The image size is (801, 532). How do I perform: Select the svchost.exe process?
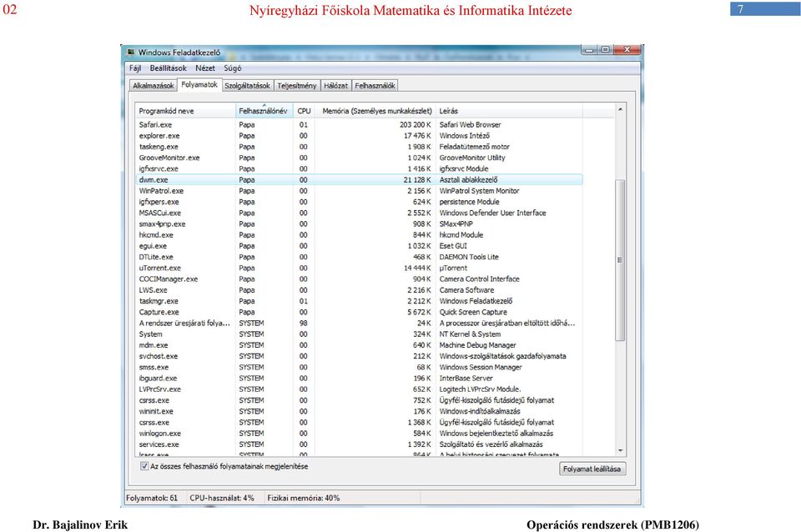pyautogui.click(x=359, y=356)
